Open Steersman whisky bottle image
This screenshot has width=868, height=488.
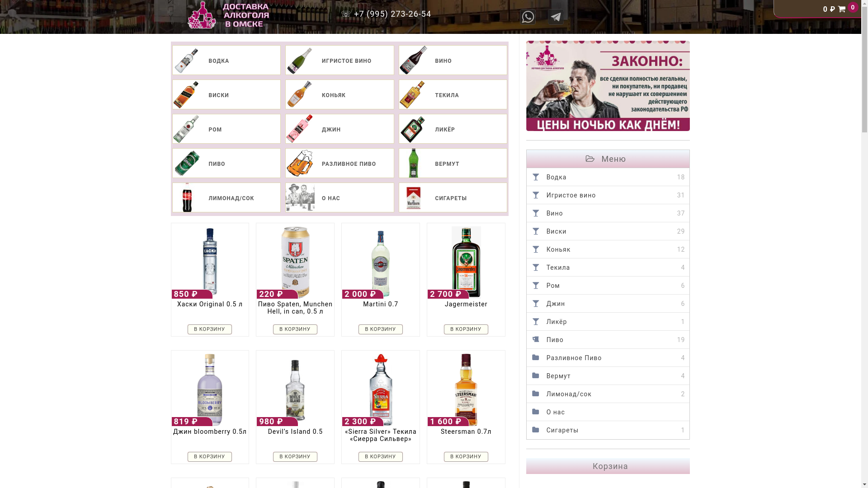(x=466, y=389)
